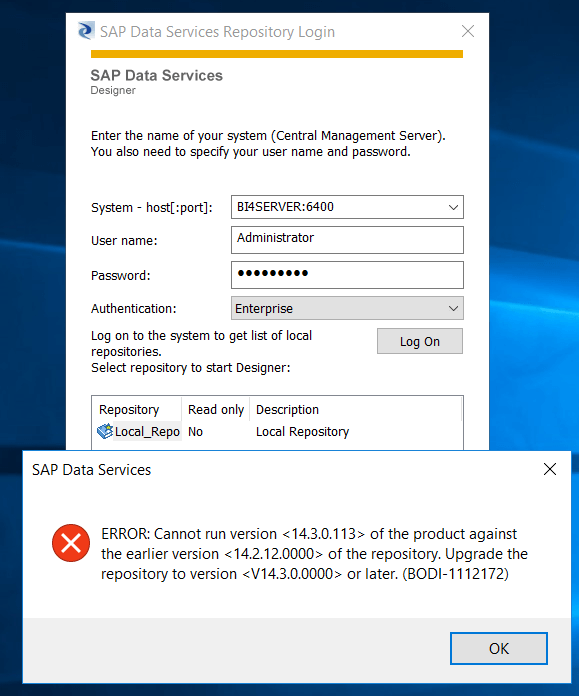Focus the Password field
579x696 pixels.
point(347,275)
